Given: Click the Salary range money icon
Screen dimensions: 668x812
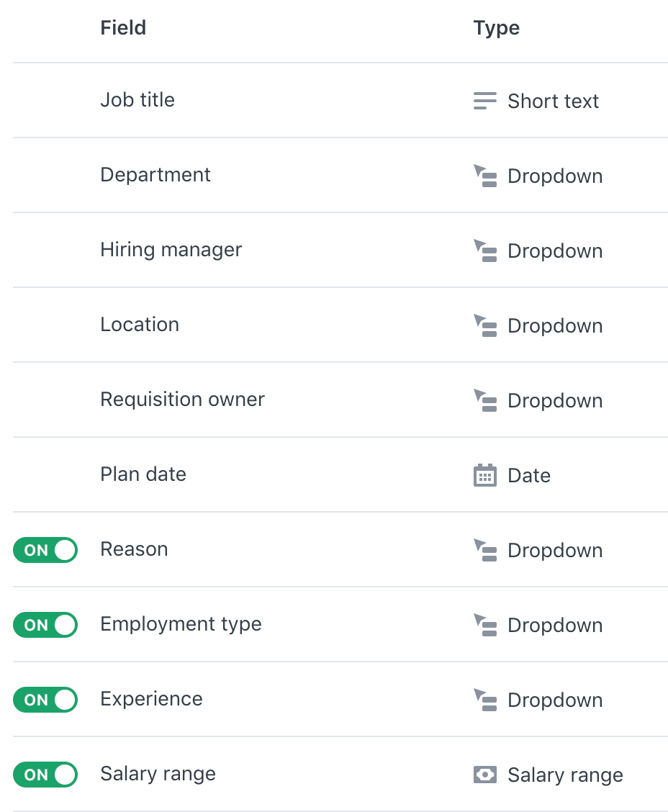Looking at the screenshot, I should [485, 775].
